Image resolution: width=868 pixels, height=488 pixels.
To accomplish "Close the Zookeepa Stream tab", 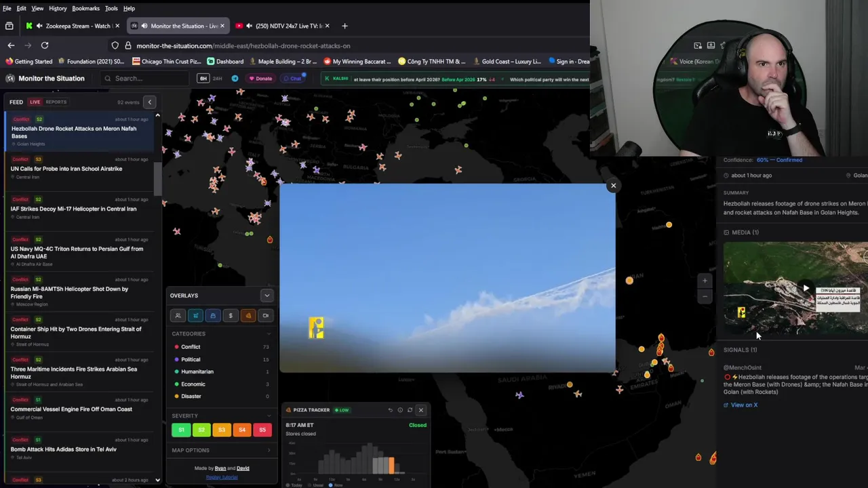I will pos(117,26).
